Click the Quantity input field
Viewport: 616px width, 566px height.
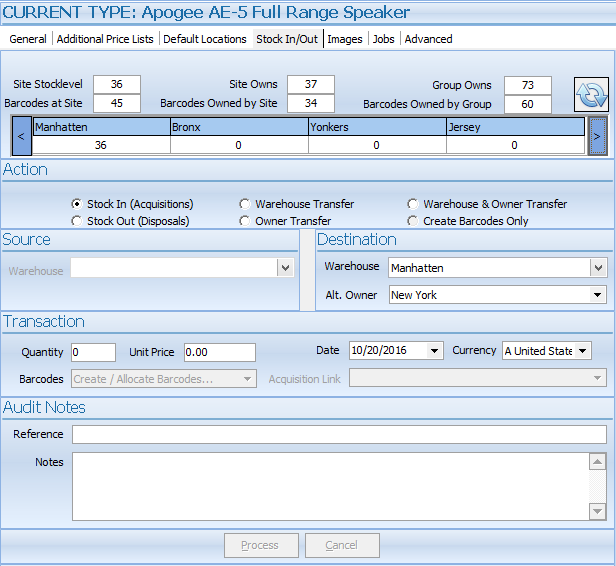pos(93,352)
